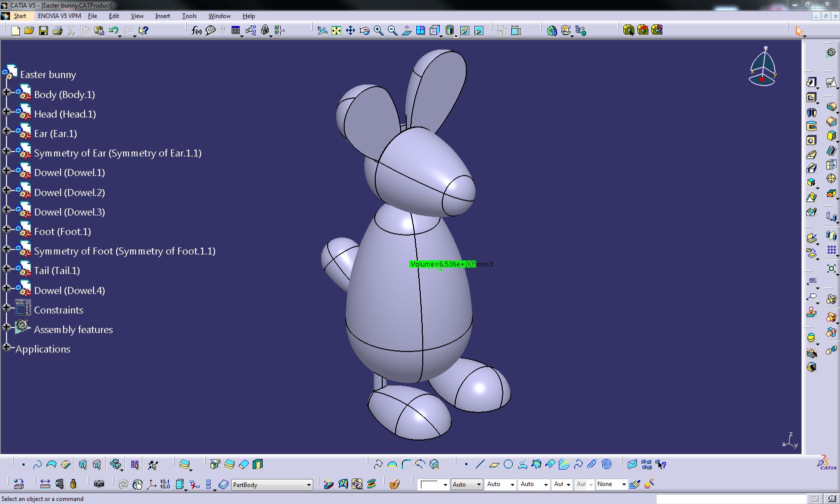The height and width of the screenshot is (504, 840).
Task: Expand the Tail (Tail.1) tree node
Action: [7, 268]
